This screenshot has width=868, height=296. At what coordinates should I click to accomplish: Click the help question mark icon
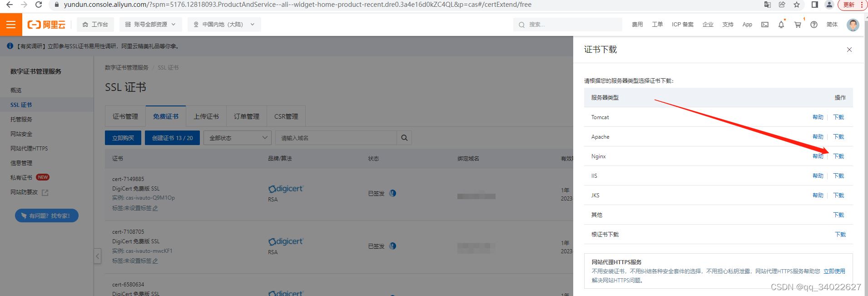814,25
